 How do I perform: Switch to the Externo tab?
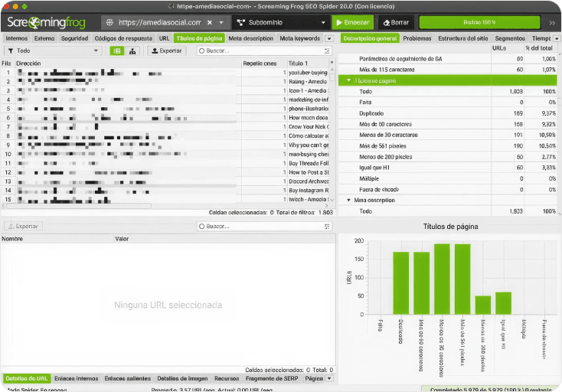click(x=44, y=38)
